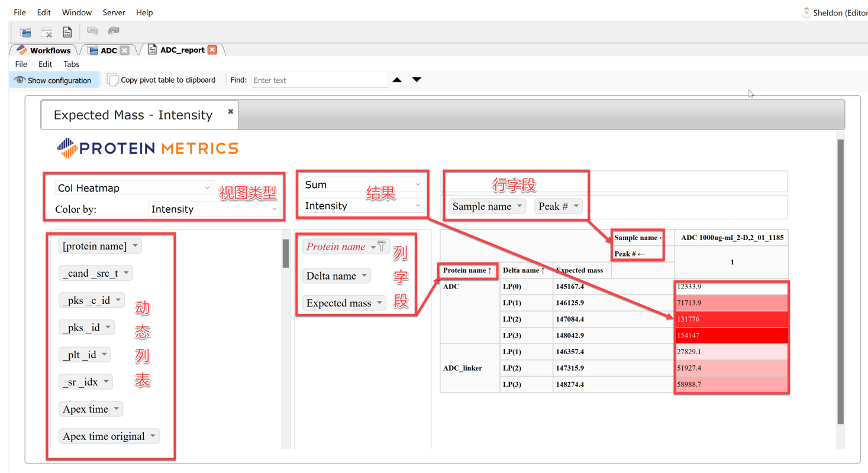Viewport: 868px width, 473px height.
Task: Jump to next find result arrow
Action: 417,80
